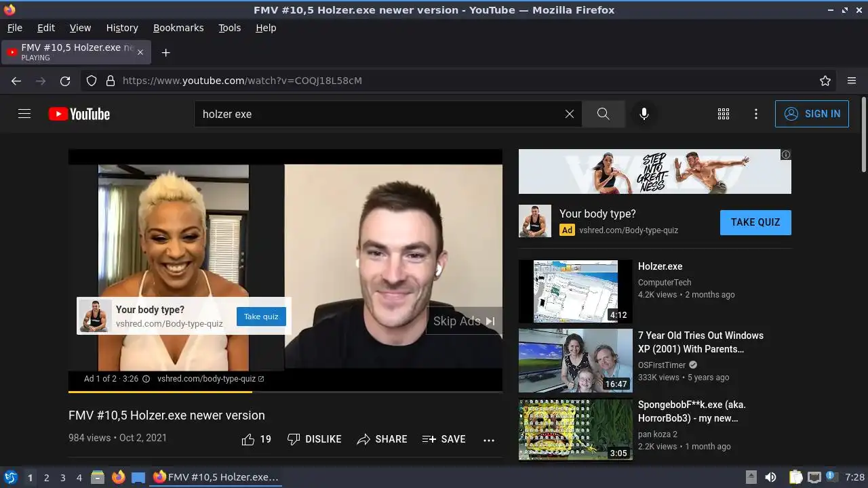
Task: Select FMV Holzer.exe taskbar window button
Action: (217, 477)
